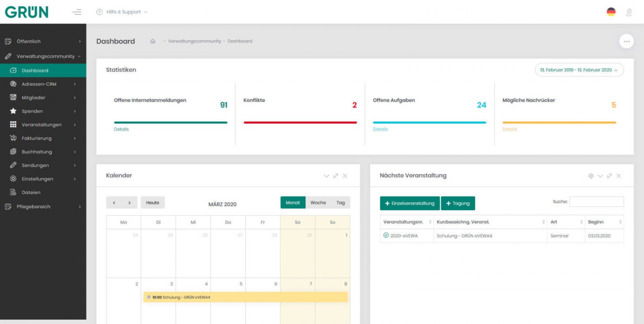Maximize the Kalender panel with expand icon
The width and height of the screenshot is (644, 324).
(x=336, y=176)
